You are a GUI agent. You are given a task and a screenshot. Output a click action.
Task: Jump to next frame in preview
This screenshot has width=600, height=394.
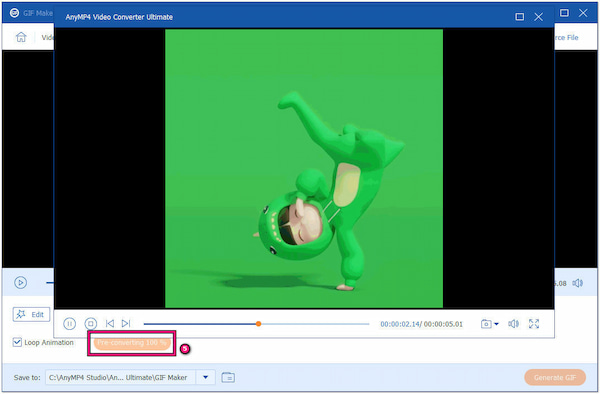126,324
